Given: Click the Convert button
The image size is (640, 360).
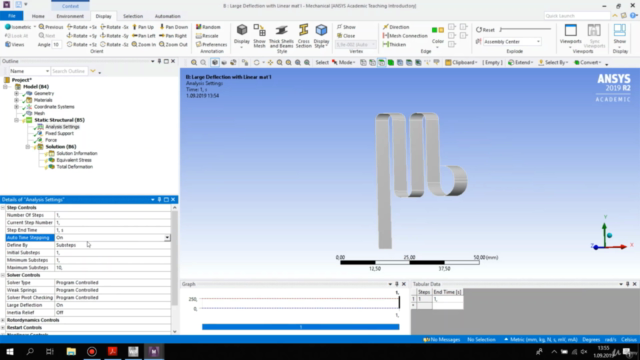Looking at the screenshot, I should click(x=588, y=62).
